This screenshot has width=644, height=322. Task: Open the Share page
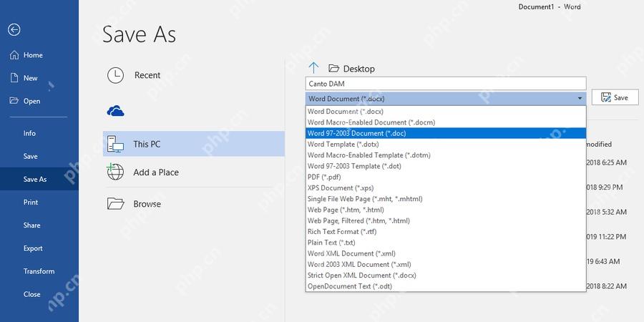pos(32,225)
